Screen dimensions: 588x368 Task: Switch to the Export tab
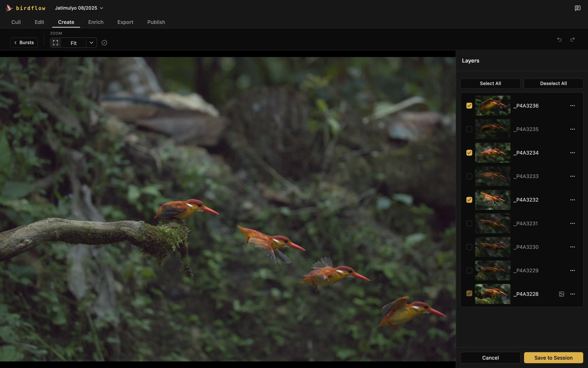click(x=125, y=22)
